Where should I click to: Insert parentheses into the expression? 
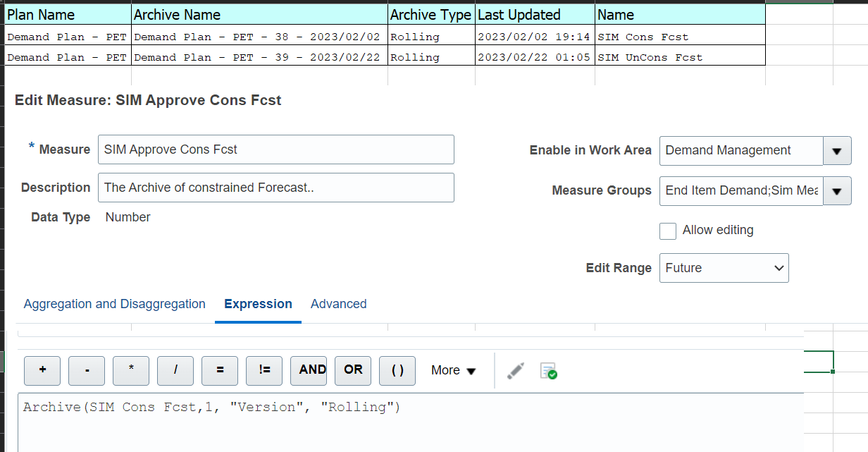[397, 370]
